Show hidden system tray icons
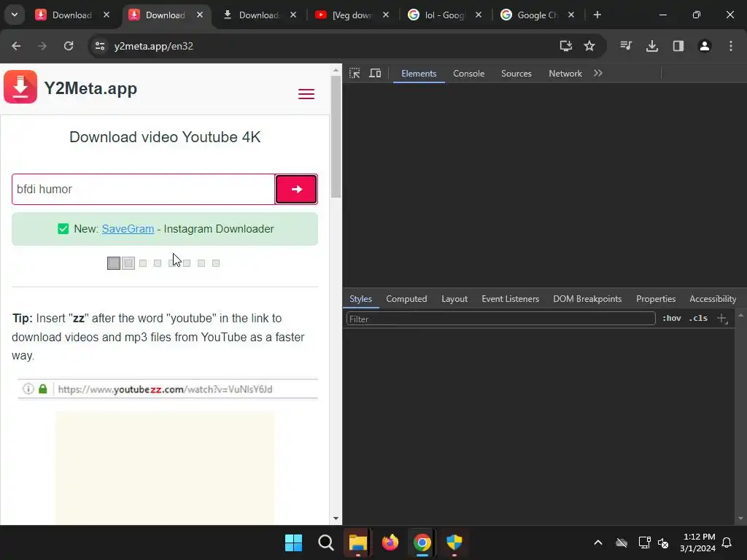 tap(598, 542)
